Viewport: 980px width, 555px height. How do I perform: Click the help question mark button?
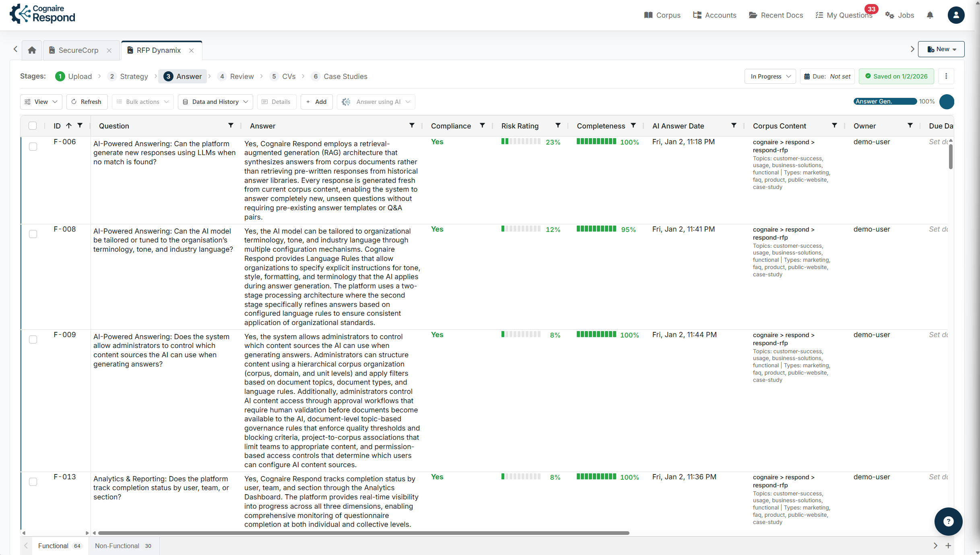point(948,522)
